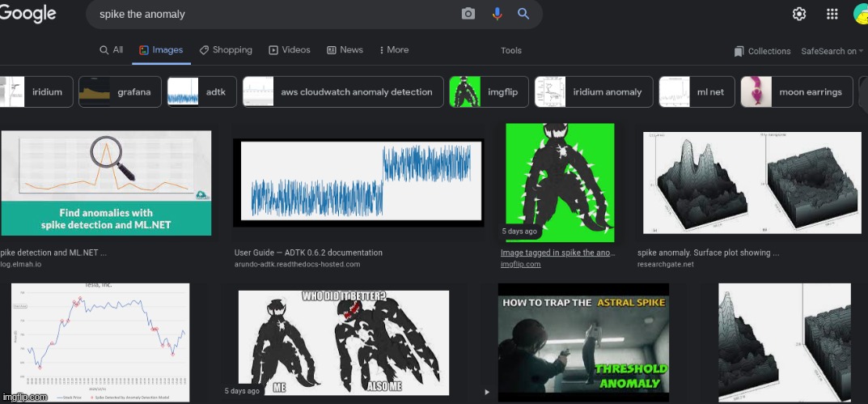
Task: Click the blue magnifying glass search icon
Action: [523, 14]
